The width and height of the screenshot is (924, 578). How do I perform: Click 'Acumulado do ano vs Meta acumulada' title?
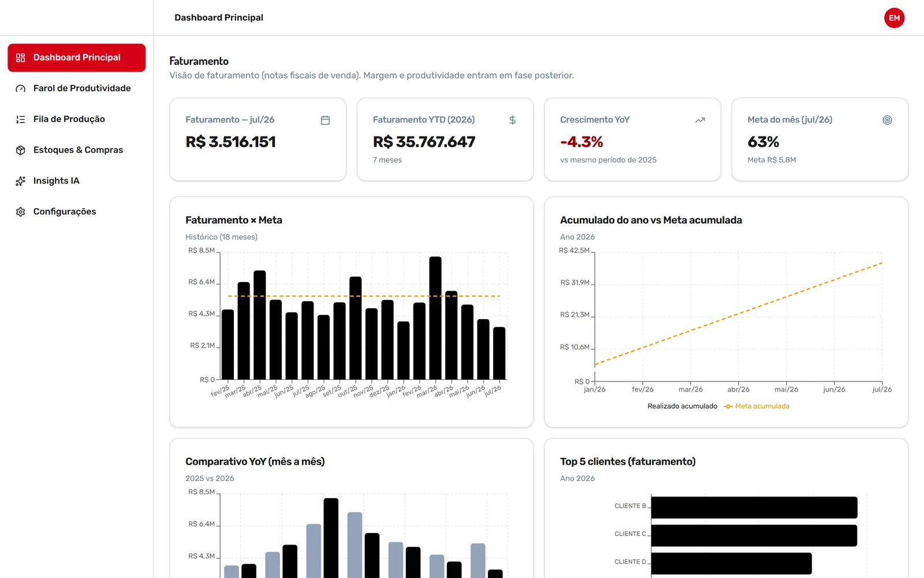click(x=651, y=220)
